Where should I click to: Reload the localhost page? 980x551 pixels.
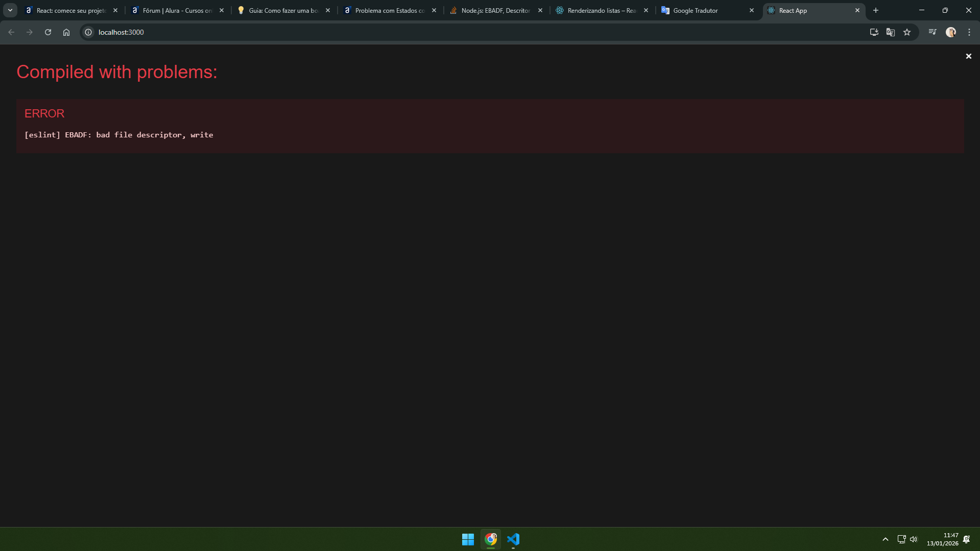(48, 32)
